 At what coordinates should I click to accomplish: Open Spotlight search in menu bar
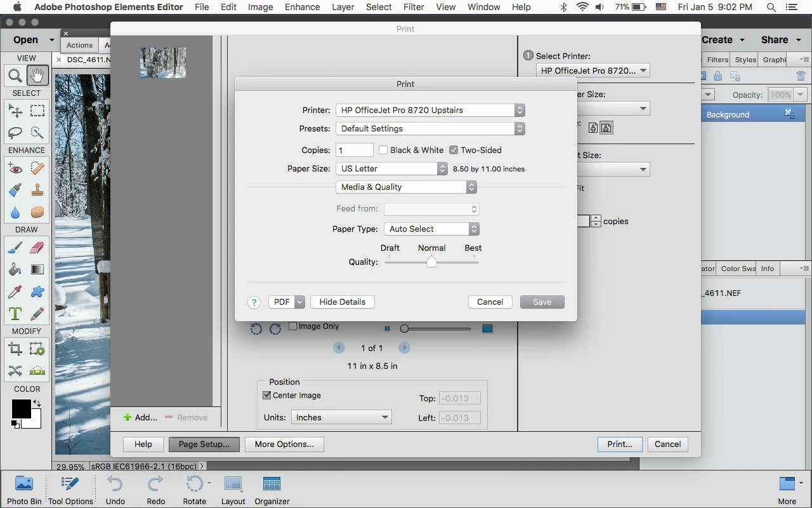pyautogui.click(x=771, y=7)
